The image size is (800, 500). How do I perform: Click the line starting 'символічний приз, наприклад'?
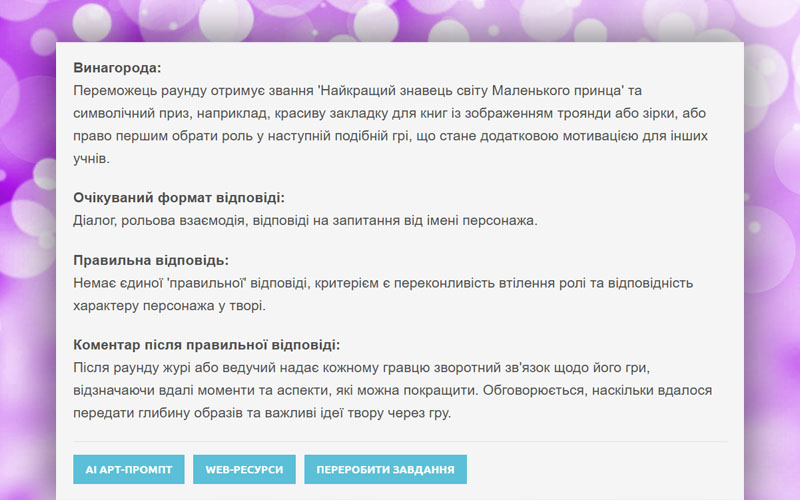(x=389, y=113)
